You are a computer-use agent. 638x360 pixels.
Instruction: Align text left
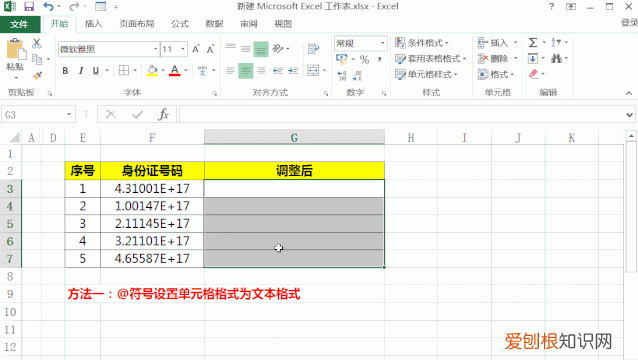tap(230, 71)
